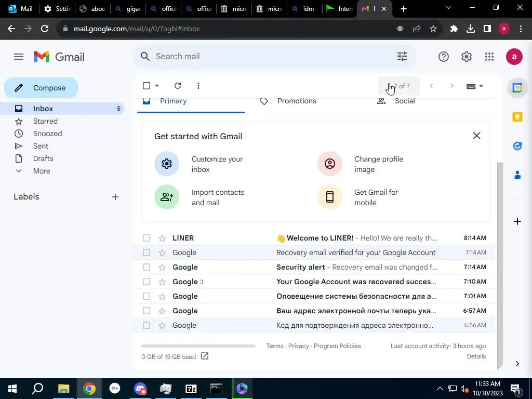Open a new browser tab with plus
This screenshot has width=532, height=399.
point(403,9)
